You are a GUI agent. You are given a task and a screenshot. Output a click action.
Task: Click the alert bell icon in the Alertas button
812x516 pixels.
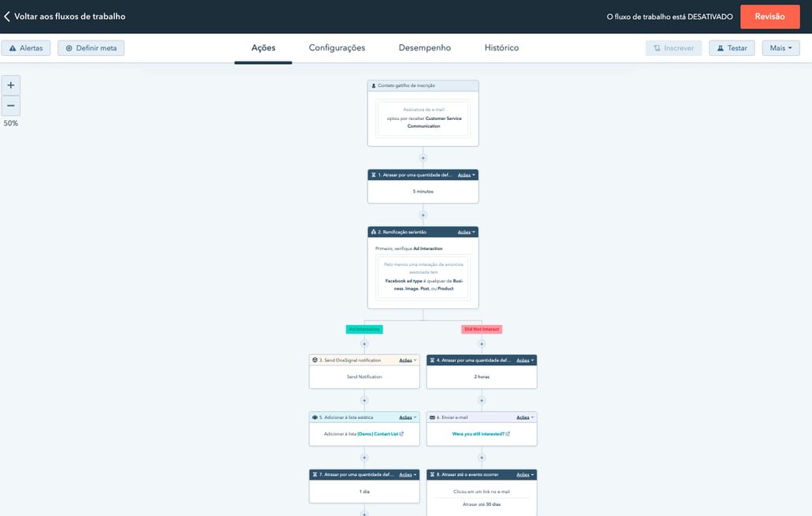pyautogui.click(x=11, y=48)
